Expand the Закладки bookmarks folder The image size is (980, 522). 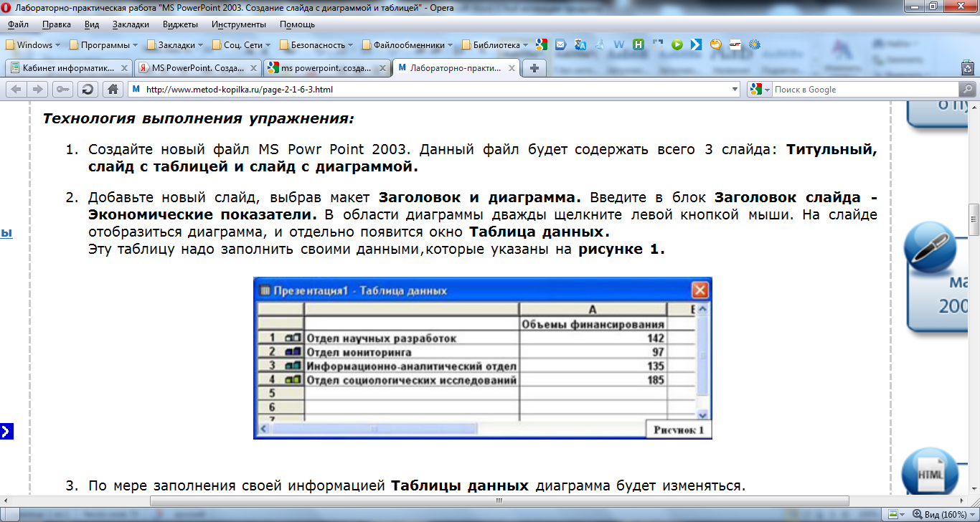(174, 44)
